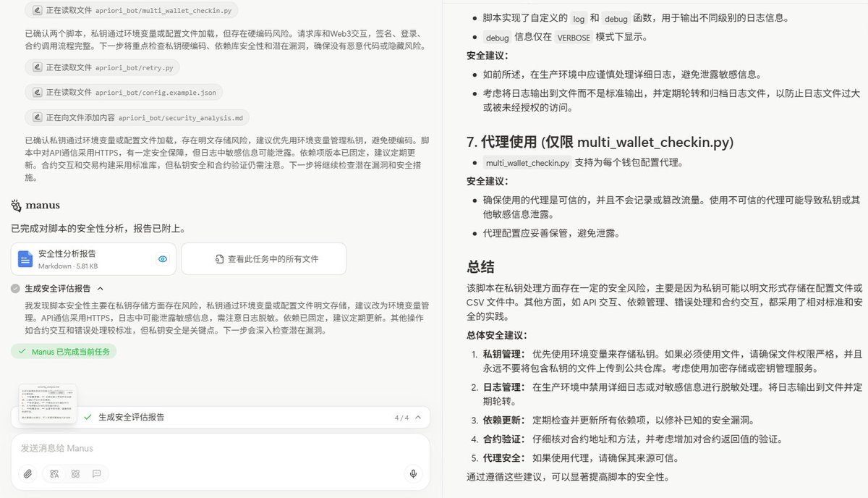Toggle the eye preview icon on 安全性分析报告

tap(163, 258)
